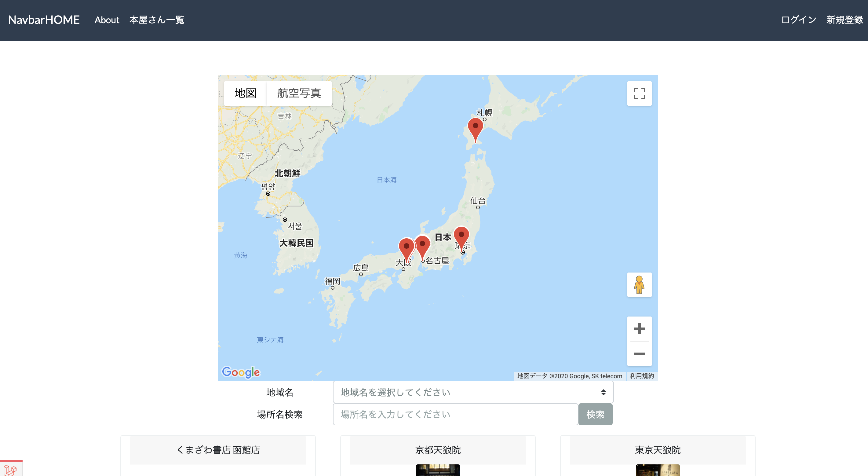Click the Google logo on map
This screenshot has width=868, height=476.
[x=241, y=372]
